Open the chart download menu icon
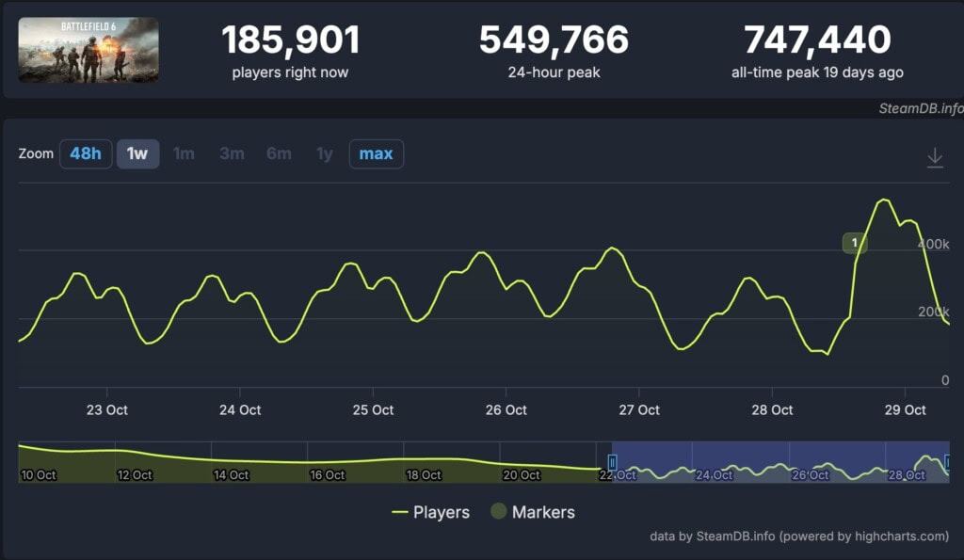 point(935,157)
